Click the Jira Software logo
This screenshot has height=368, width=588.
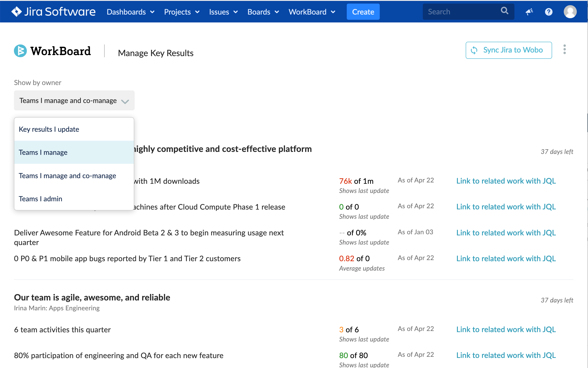point(53,11)
